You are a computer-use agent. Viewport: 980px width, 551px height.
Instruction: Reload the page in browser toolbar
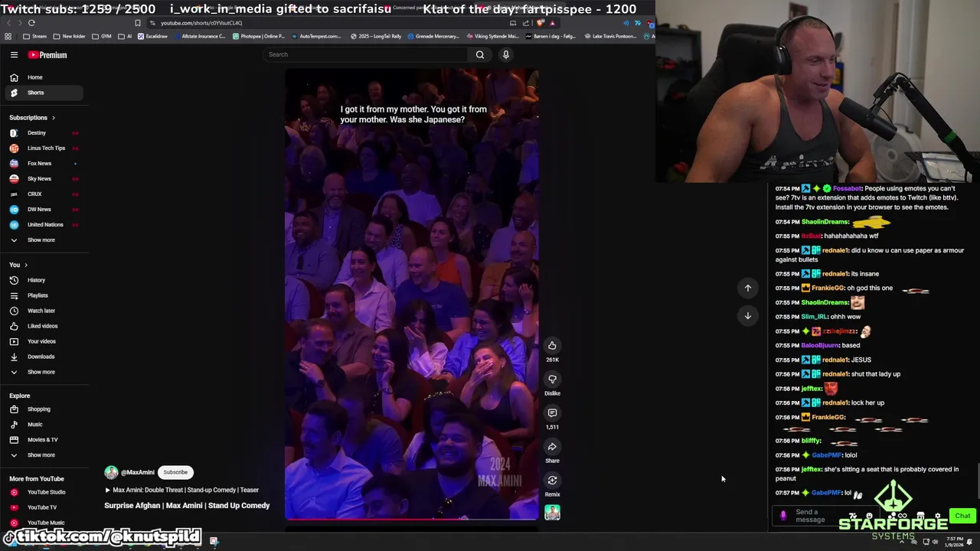point(31,23)
